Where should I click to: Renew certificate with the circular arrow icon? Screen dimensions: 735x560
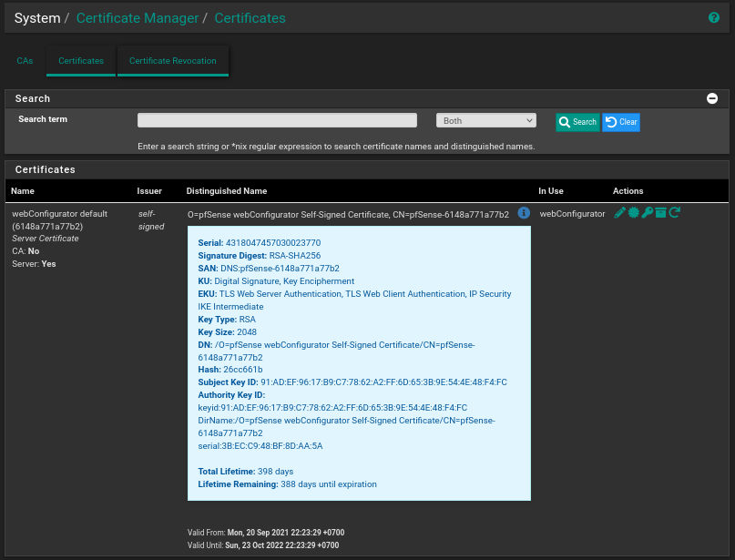point(675,213)
